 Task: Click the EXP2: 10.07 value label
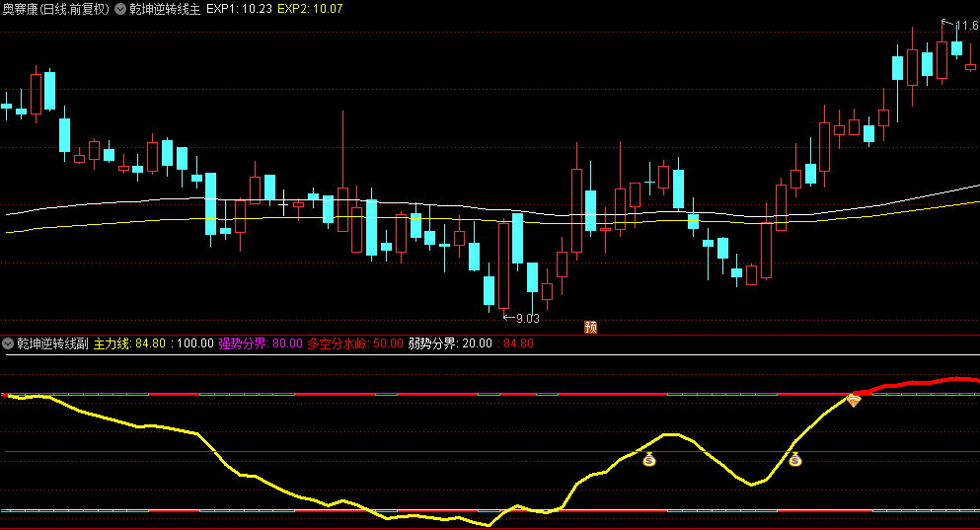coord(310,9)
